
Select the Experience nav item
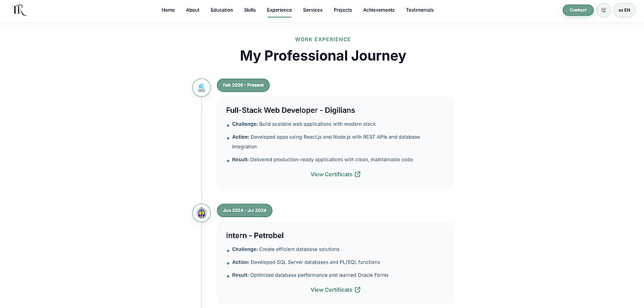click(279, 10)
